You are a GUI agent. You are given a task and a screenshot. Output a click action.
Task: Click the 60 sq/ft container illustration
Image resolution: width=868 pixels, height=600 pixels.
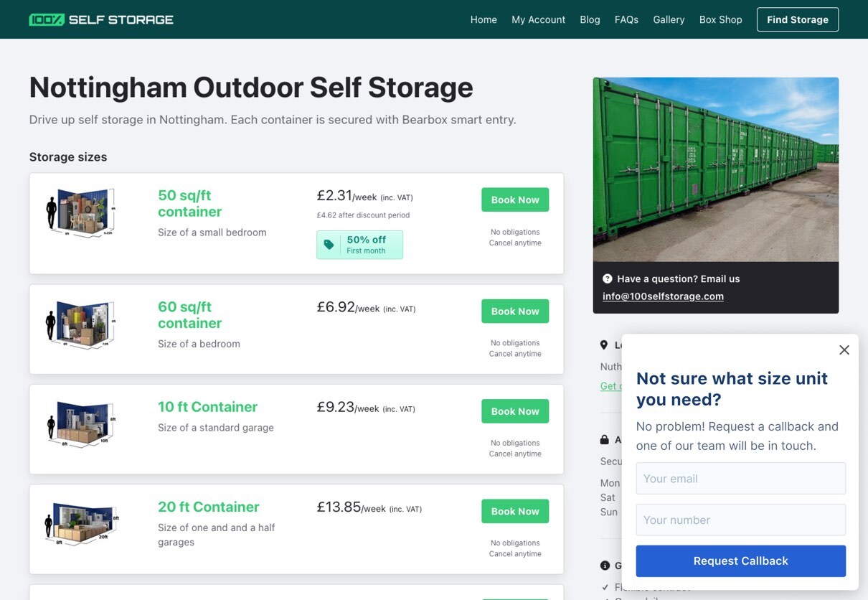(80, 324)
